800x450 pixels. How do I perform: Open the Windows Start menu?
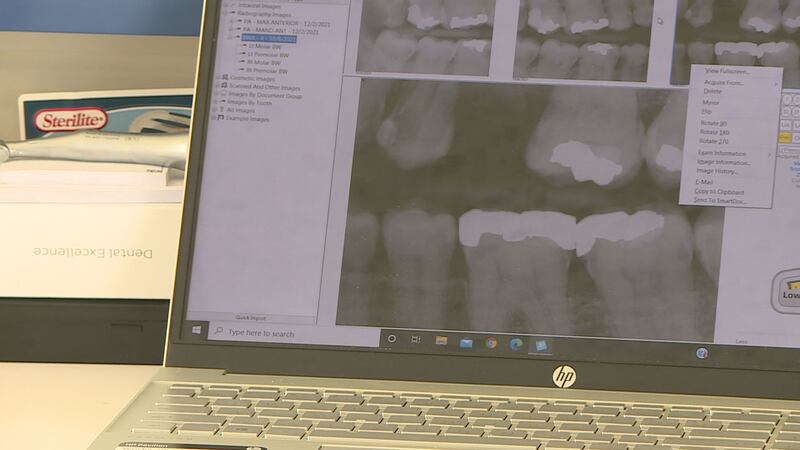(196, 330)
